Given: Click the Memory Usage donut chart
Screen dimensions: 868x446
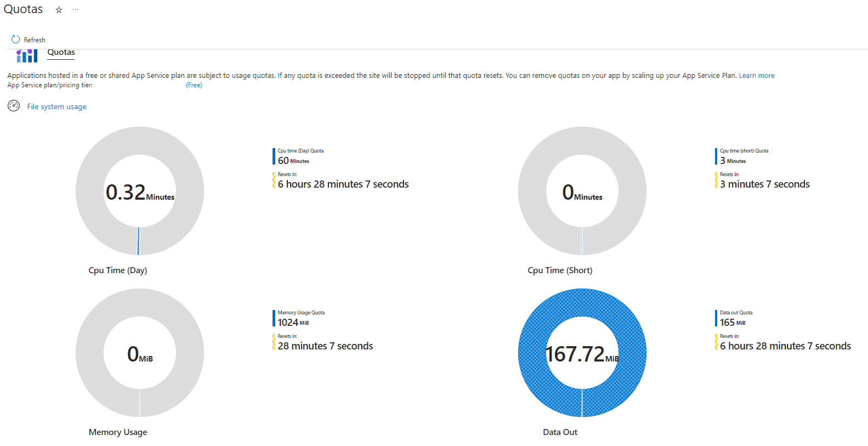Looking at the screenshot, I should 140,353.
